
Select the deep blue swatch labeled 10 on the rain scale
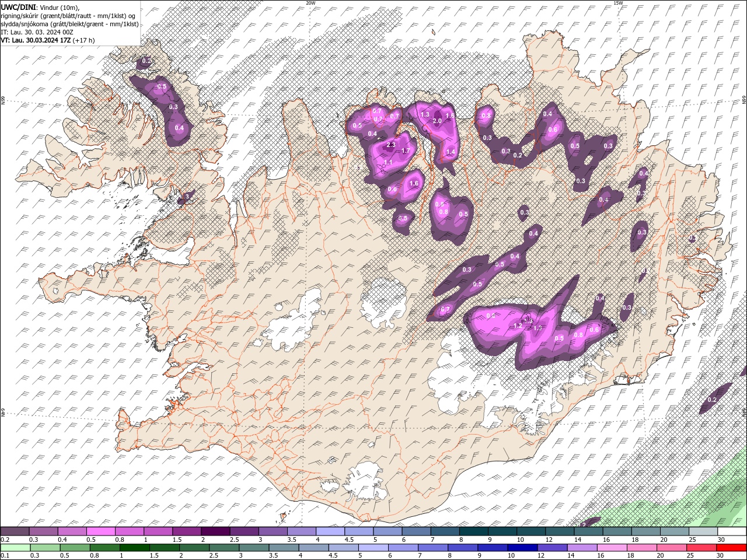(x=521, y=548)
